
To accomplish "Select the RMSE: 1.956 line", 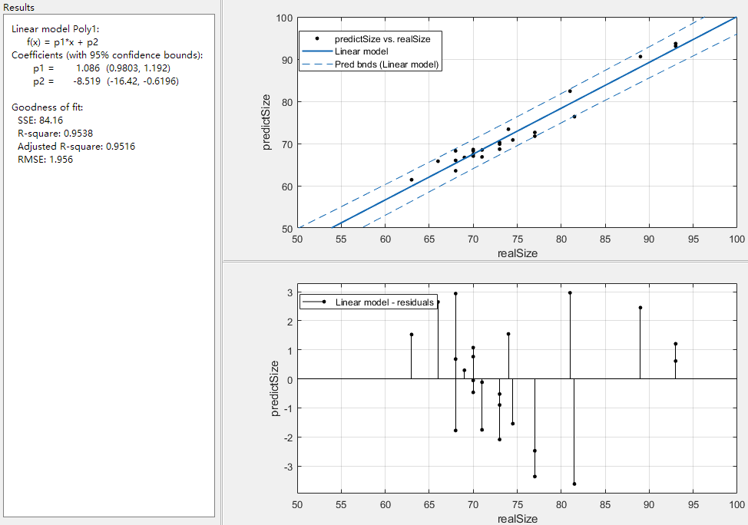I will [45, 159].
